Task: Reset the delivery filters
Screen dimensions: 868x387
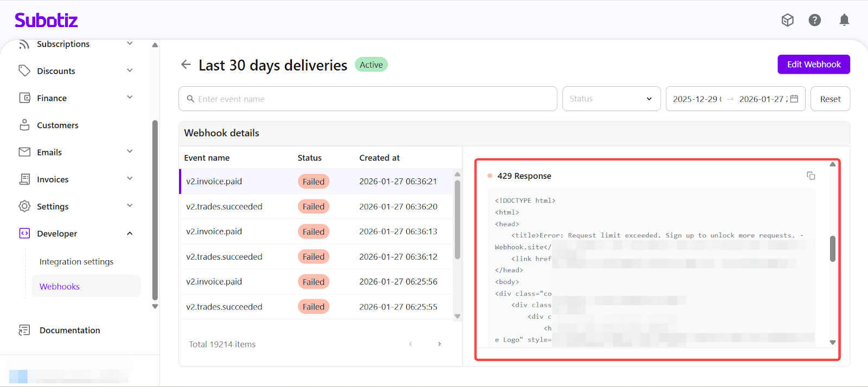Action: [829, 99]
